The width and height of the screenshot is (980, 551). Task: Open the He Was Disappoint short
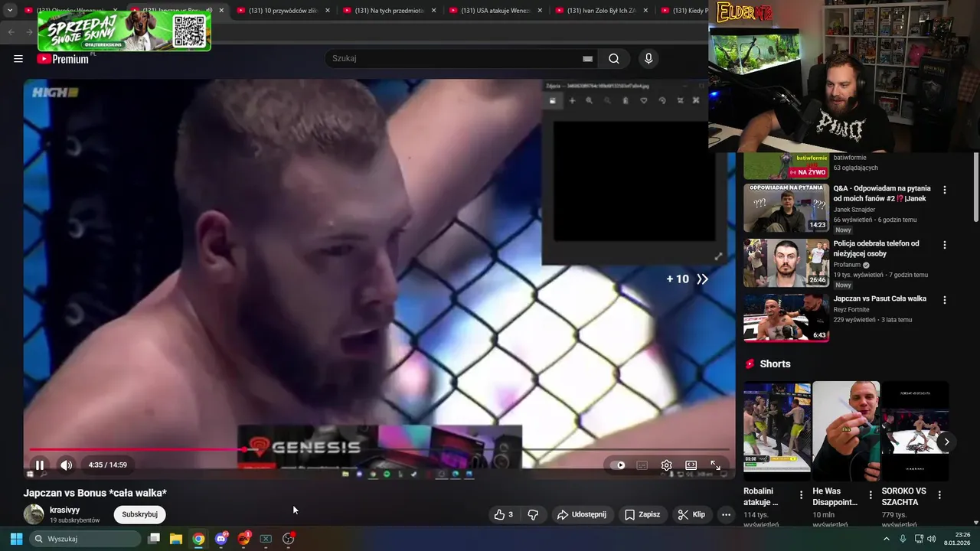(x=846, y=431)
